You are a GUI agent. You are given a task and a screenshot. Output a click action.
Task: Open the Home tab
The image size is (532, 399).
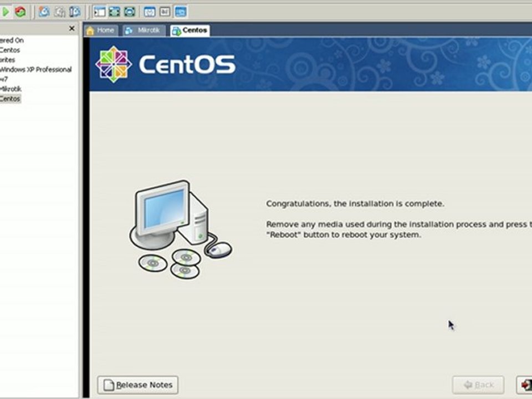(101, 30)
